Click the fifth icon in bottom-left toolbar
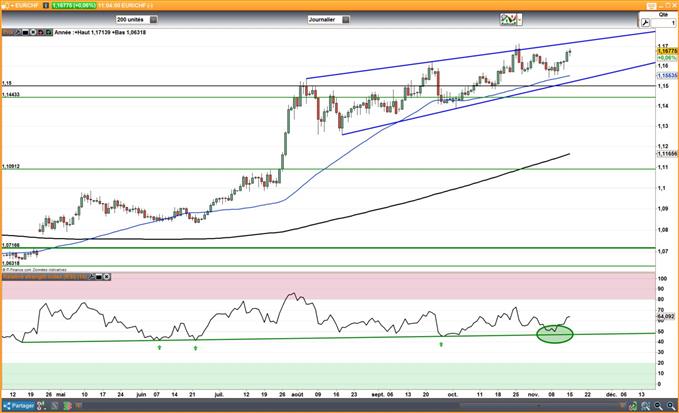The image size is (679, 413). point(78,406)
